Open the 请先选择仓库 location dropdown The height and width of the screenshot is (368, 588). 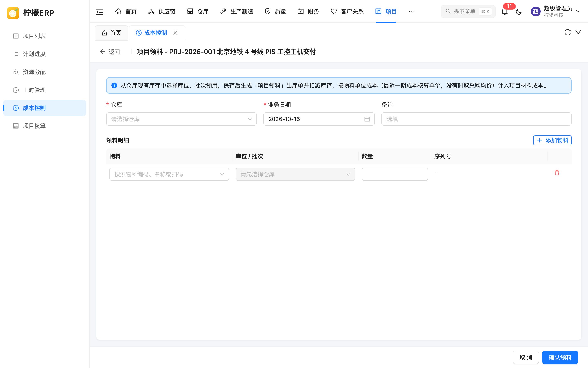tap(295, 174)
